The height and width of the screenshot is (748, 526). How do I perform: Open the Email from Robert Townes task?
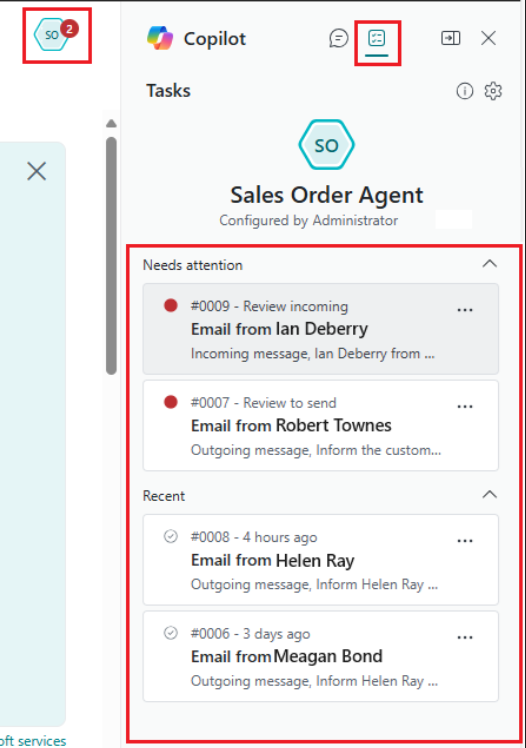click(321, 426)
